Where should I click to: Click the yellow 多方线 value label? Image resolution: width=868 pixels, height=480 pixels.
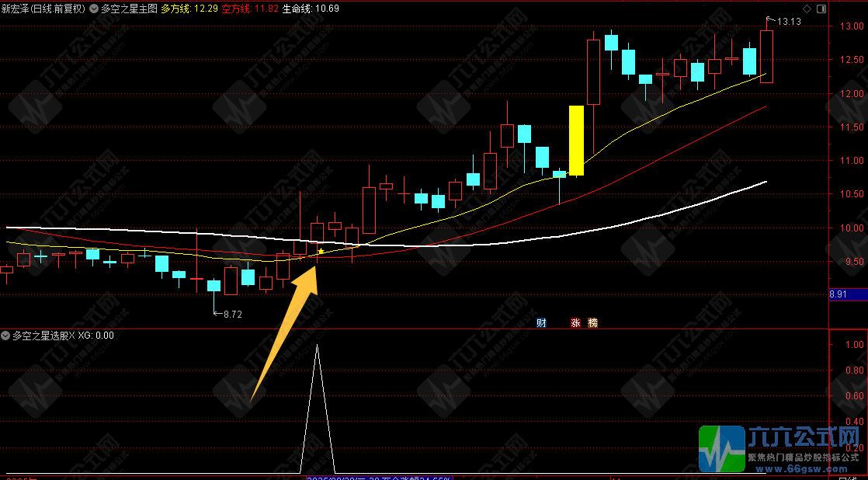[x=184, y=9]
